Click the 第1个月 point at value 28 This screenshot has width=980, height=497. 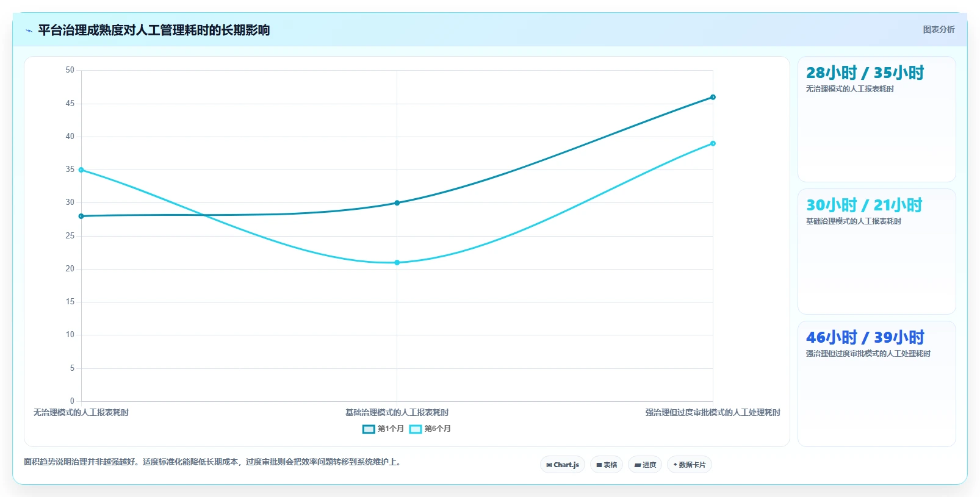81,216
